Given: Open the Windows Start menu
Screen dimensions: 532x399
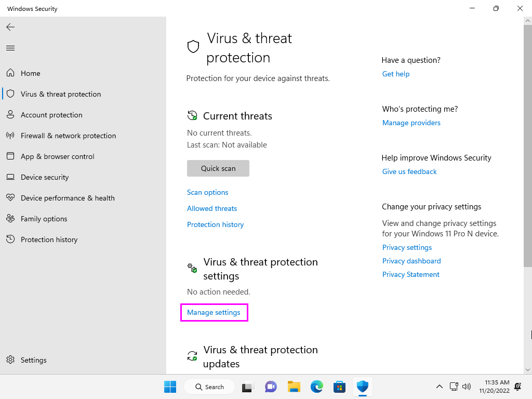Looking at the screenshot, I should [x=170, y=387].
